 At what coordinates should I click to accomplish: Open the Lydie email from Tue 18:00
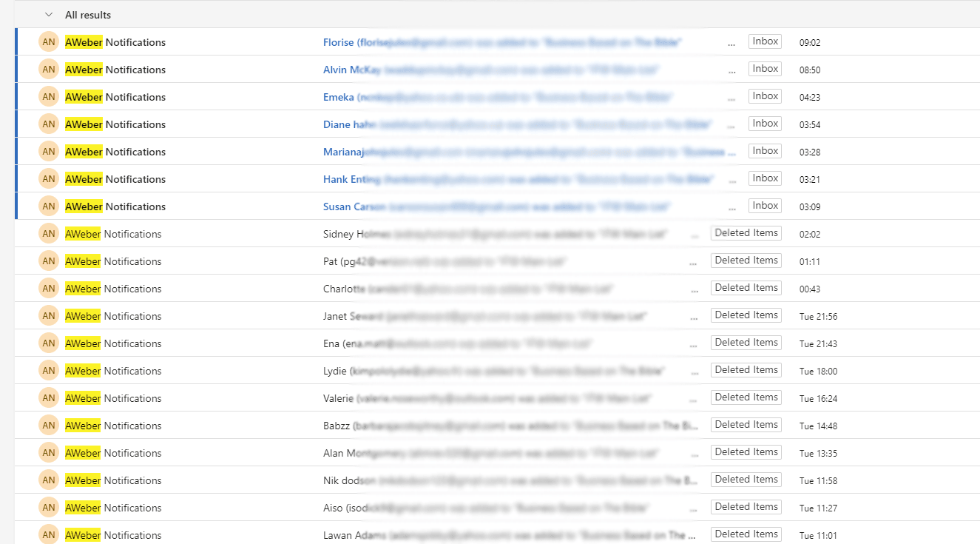pos(497,371)
